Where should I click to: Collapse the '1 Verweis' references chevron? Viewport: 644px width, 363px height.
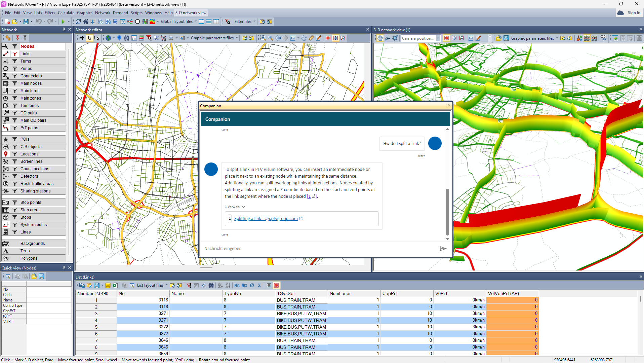pos(243,207)
